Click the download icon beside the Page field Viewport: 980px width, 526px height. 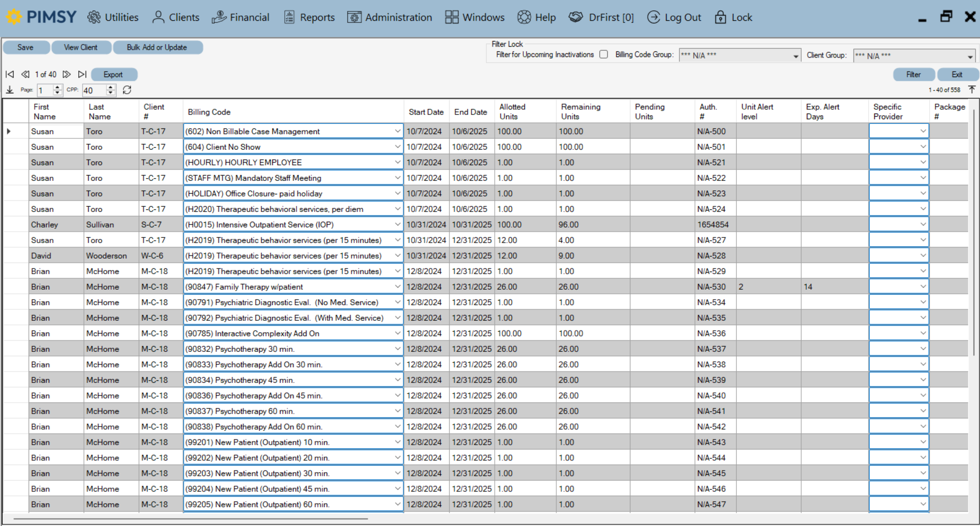pos(9,90)
